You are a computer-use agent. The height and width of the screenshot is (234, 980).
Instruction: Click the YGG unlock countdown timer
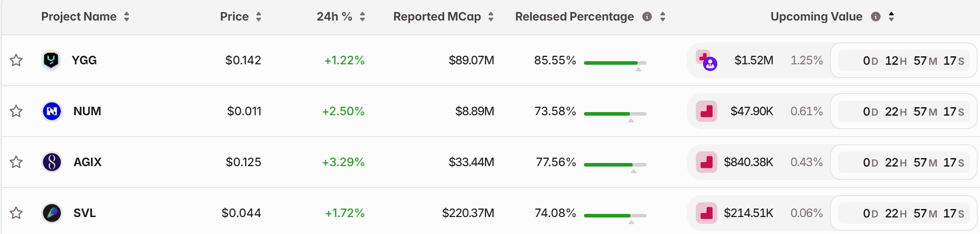pyautogui.click(x=904, y=61)
